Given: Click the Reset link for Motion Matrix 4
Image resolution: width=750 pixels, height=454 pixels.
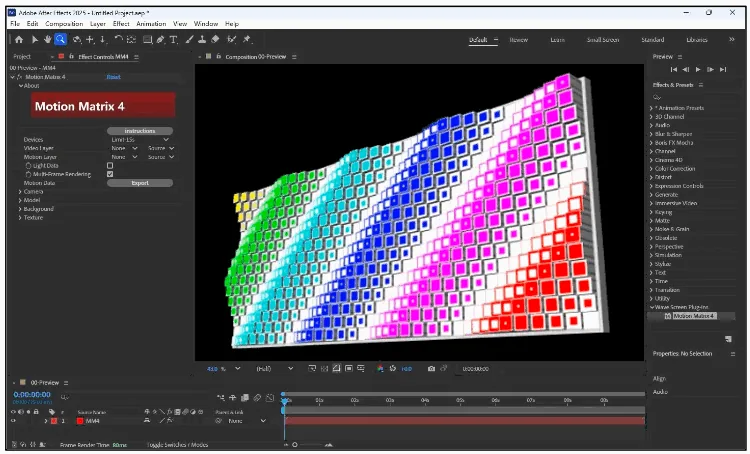Looking at the screenshot, I should (113, 77).
